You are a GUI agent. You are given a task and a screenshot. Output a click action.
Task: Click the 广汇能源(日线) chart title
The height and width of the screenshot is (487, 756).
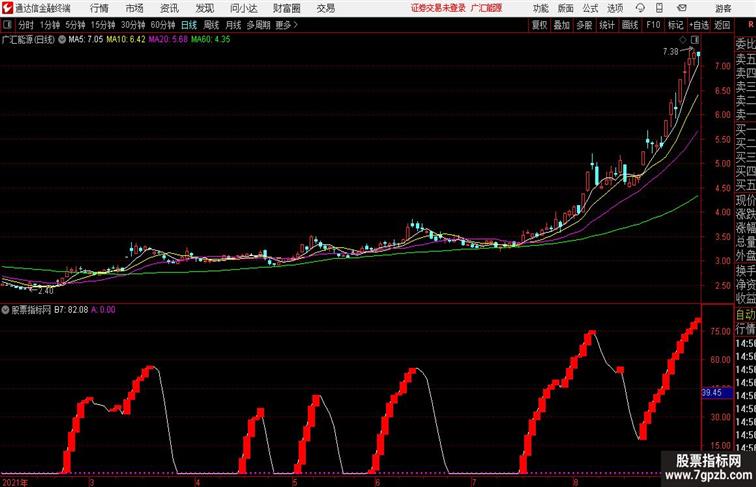tap(28, 40)
